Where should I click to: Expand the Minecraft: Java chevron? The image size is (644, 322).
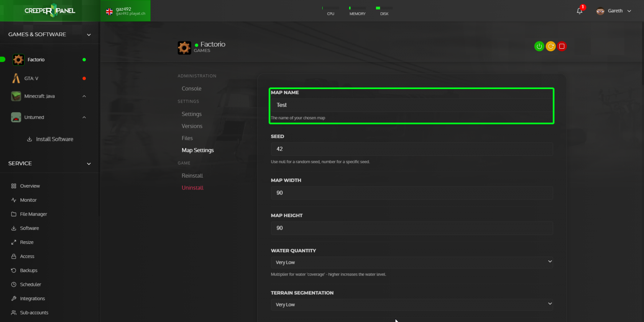(x=84, y=96)
